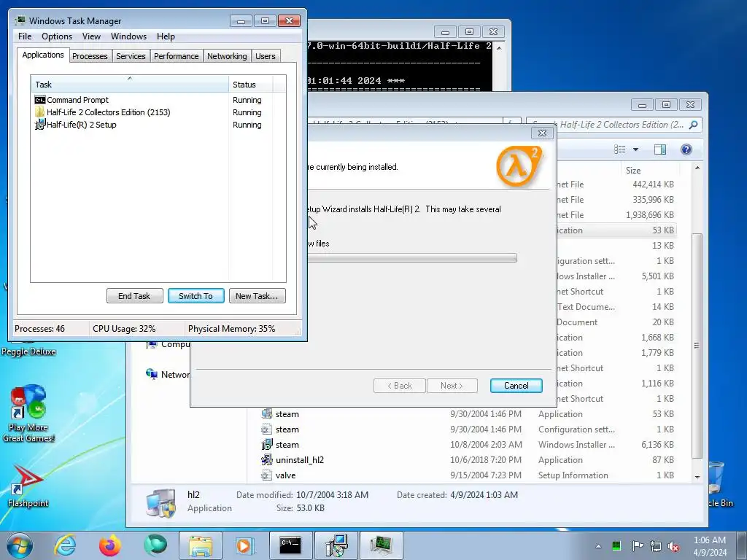The width and height of the screenshot is (747, 560).
Task: Open the Windows Start menu orb
Action: pos(20,545)
